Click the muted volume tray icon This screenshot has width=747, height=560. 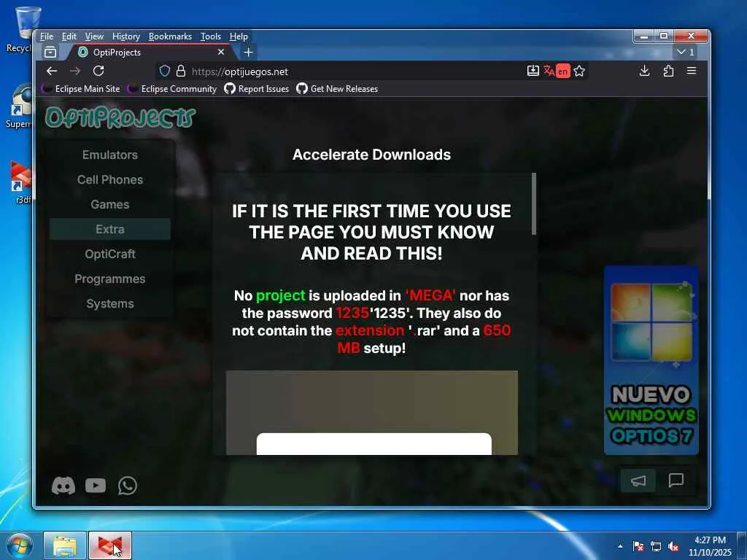(673, 546)
